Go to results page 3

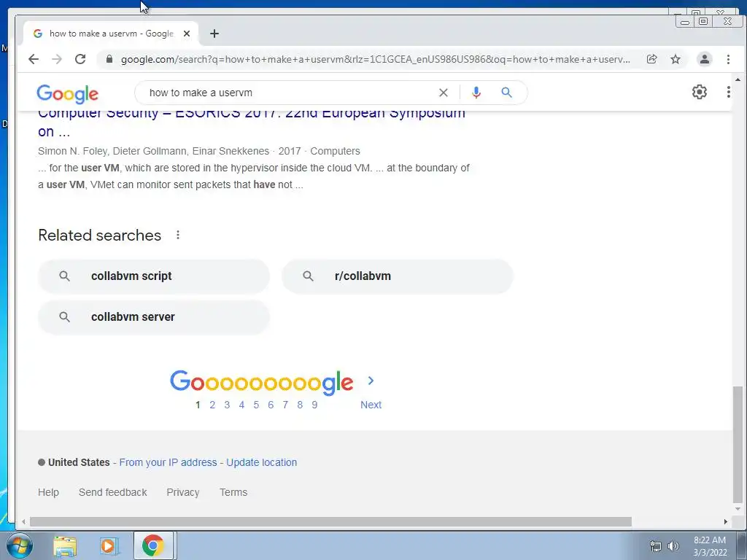[227, 405]
